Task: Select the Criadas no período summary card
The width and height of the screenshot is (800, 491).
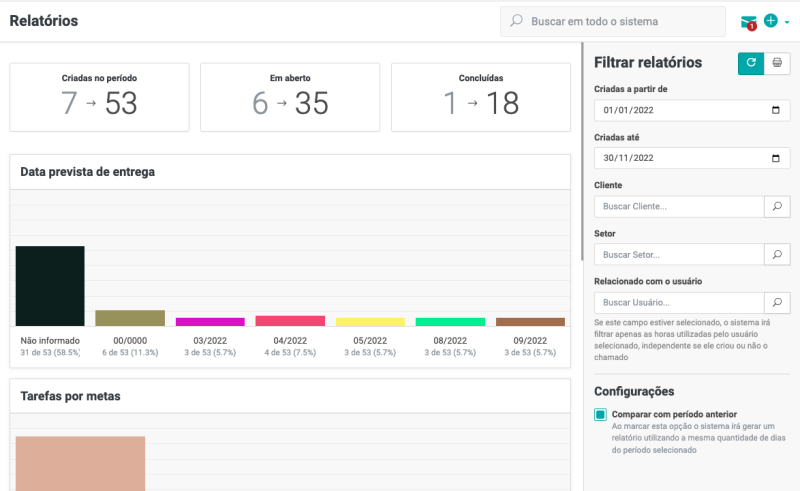Action: click(99, 97)
